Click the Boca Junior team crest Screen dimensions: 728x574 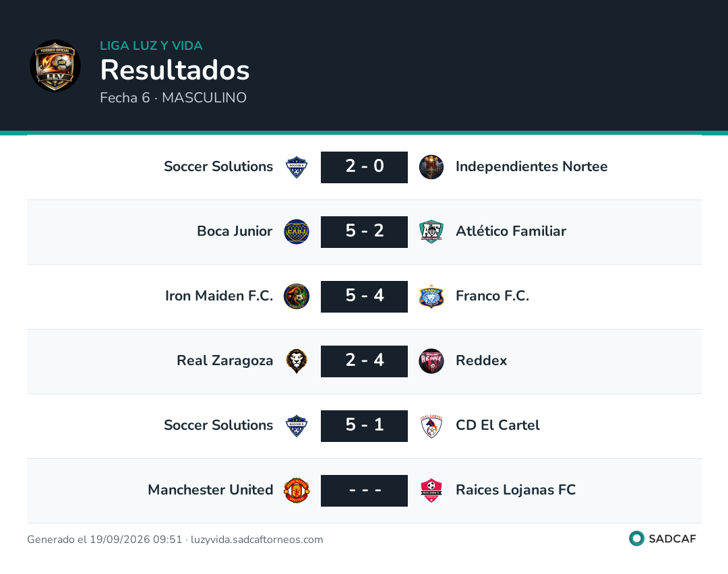(x=296, y=232)
